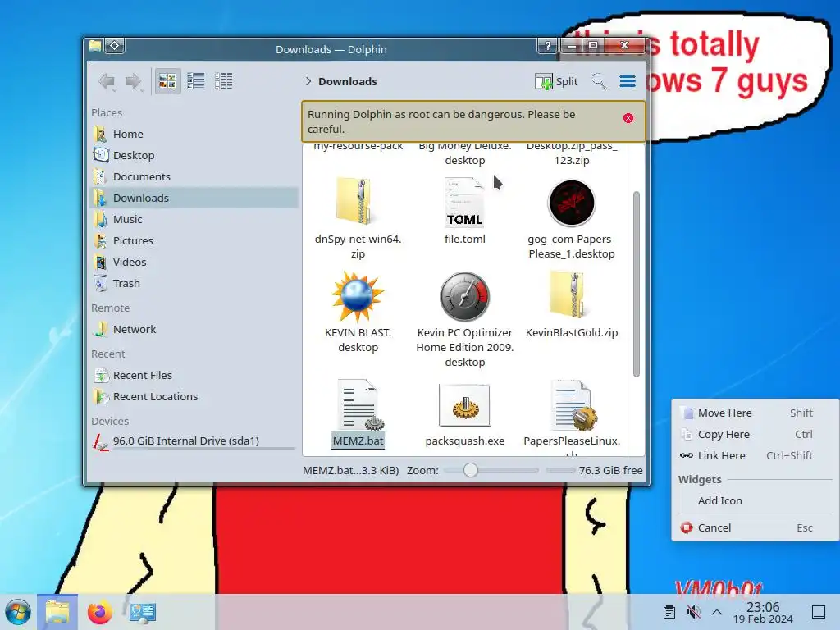The image size is (840, 630).
Task: Select Downloads in Places panel
Action: click(x=194, y=199)
